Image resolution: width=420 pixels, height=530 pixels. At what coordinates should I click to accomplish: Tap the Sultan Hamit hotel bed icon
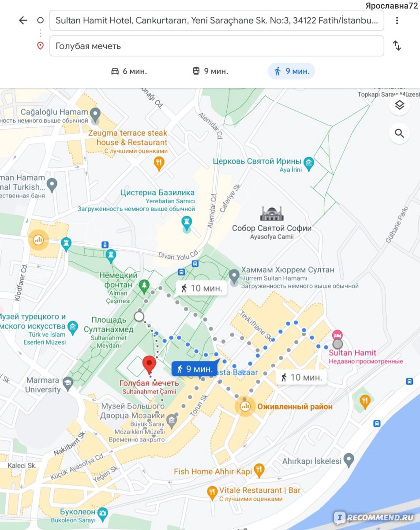click(337, 335)
